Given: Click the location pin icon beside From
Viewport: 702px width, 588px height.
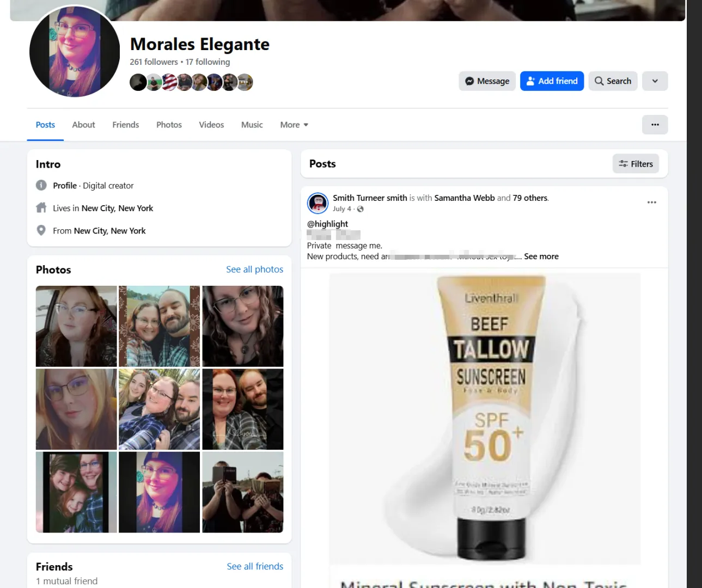Looking at the screenshot, I should pos(41,230).
